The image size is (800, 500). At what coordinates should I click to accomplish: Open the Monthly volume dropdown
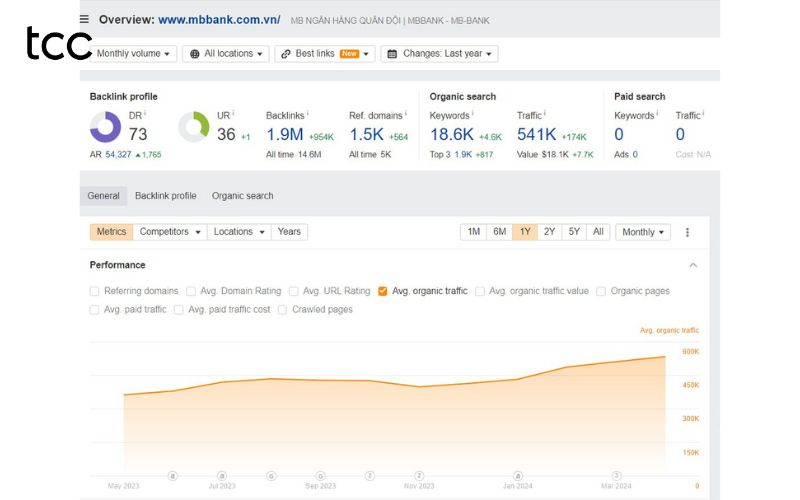point(133,54)
